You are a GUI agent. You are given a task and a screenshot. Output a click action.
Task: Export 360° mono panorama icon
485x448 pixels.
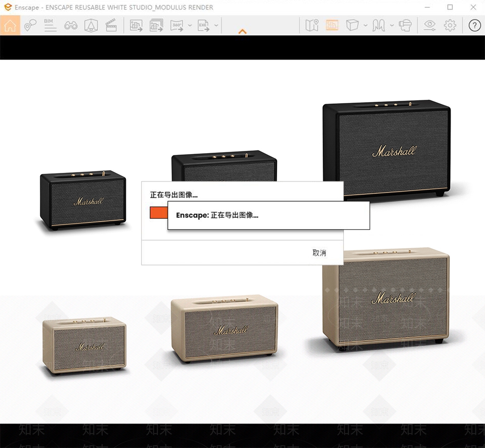177,25
